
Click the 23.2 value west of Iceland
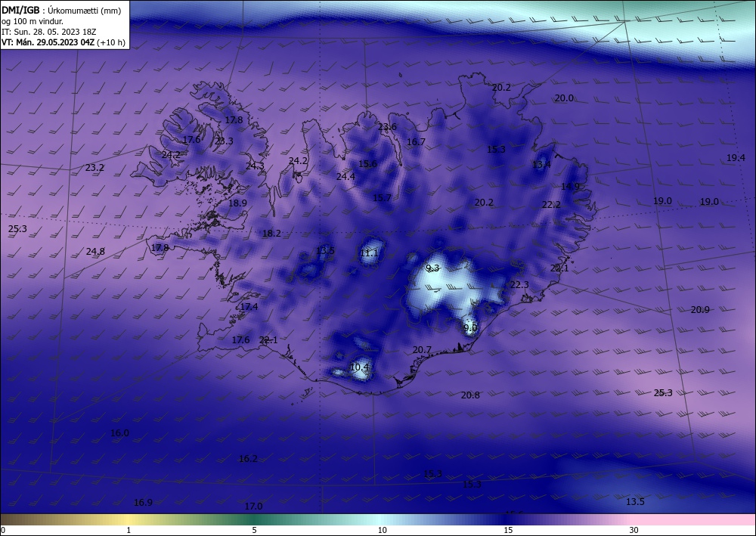(94, 167)
